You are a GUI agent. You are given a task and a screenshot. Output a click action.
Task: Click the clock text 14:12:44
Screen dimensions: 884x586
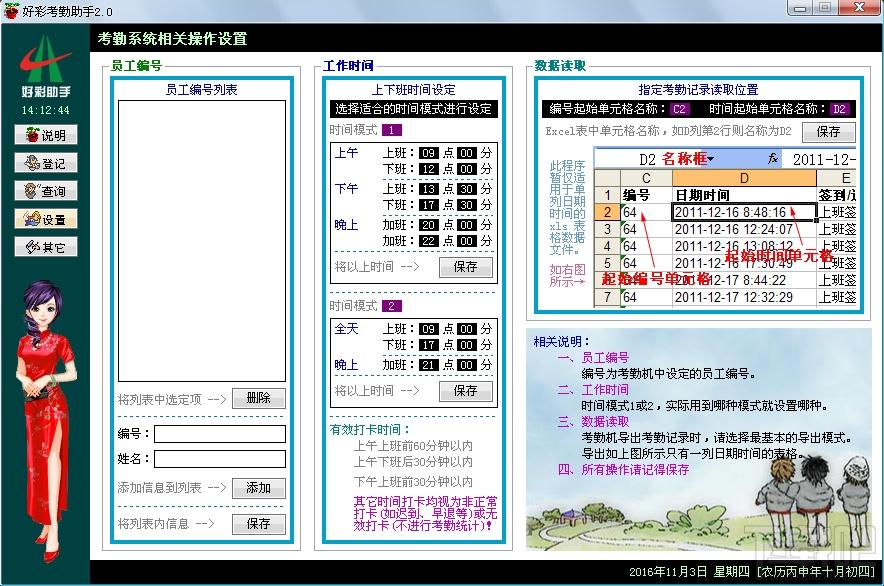pos(46,111)
